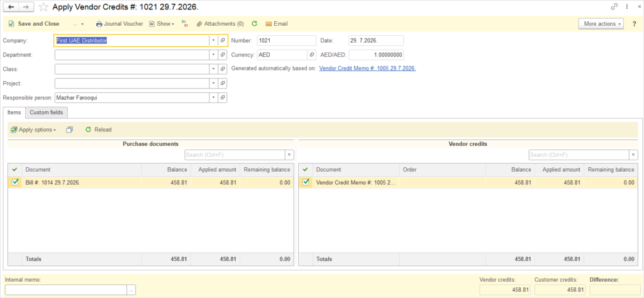Click the Difference field
Image resolution: width=644 pixels, height=298 pixels.
pyautogui.click(x=615, y=290)
